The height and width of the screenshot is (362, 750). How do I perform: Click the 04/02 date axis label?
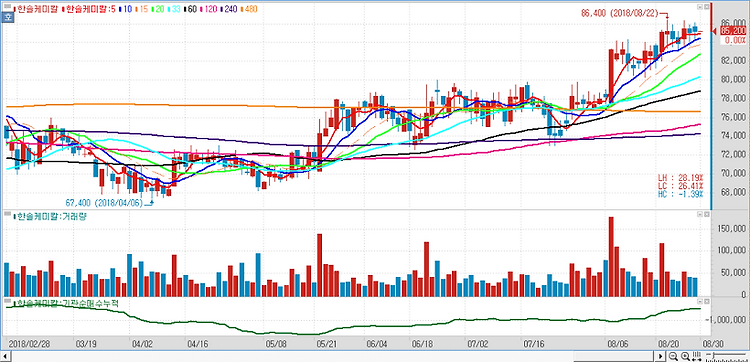pos(142,343)
